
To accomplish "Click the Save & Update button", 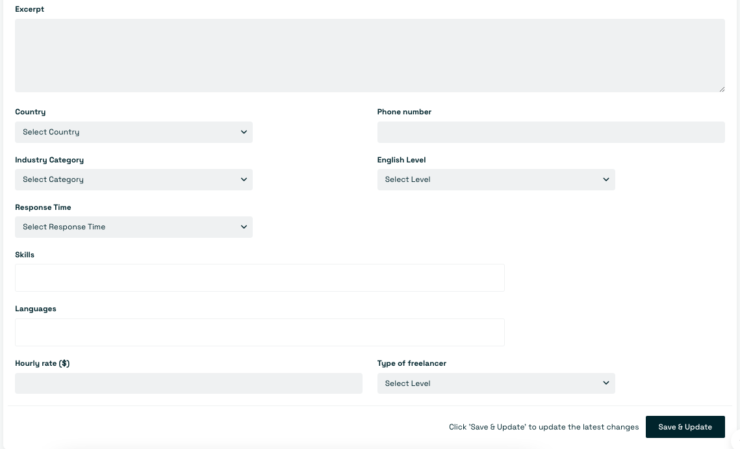I will tap(685, 427).
